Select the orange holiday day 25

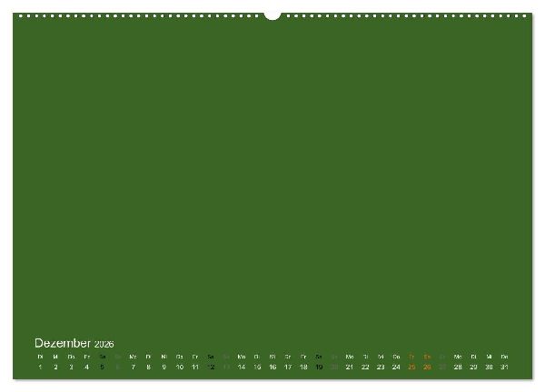click(411, 367)
